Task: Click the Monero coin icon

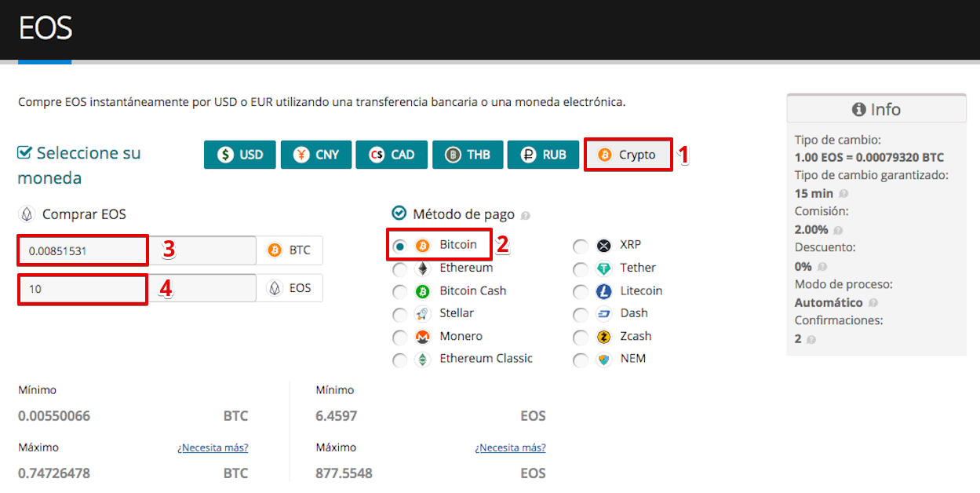Action: (423, 337)
